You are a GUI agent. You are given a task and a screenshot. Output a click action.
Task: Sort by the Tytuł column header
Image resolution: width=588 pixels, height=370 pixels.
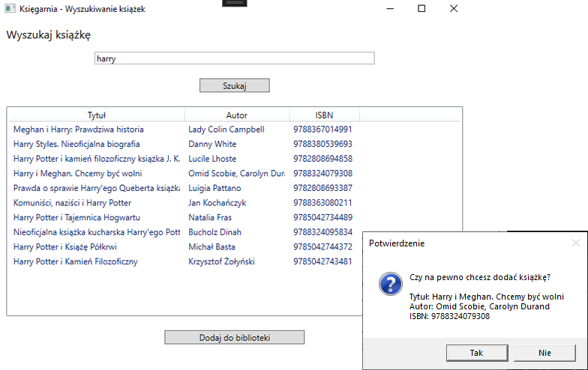pyautogui.click(x=96, y=115)
